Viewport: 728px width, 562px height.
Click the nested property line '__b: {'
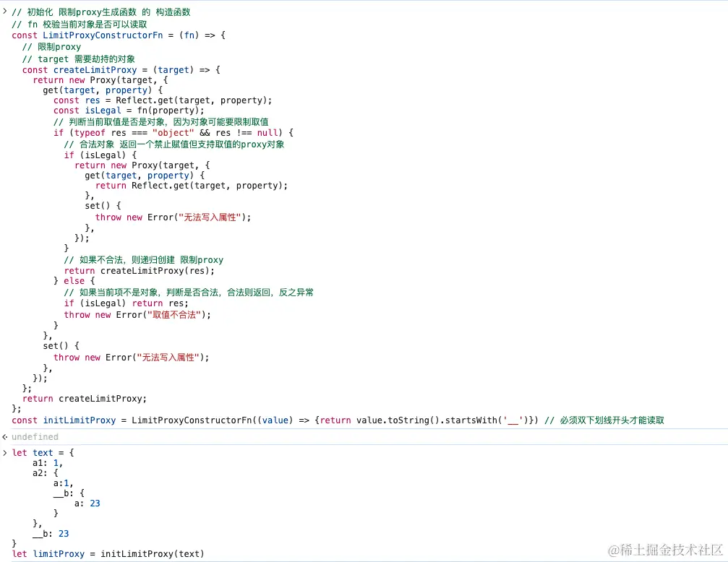[69, 493]
